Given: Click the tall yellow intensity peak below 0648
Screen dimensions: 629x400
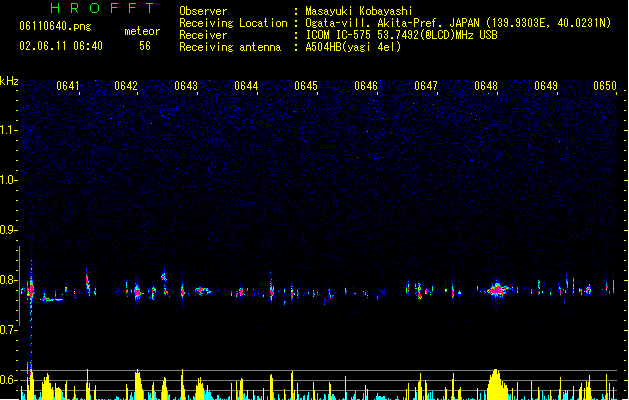Looking at the screenshot, I should (x=497, y=384).
